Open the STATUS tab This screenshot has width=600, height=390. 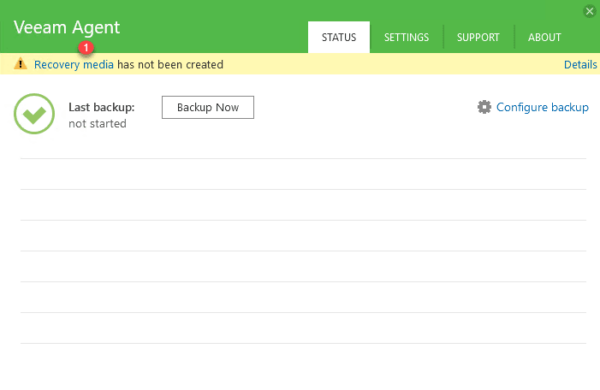339,37
